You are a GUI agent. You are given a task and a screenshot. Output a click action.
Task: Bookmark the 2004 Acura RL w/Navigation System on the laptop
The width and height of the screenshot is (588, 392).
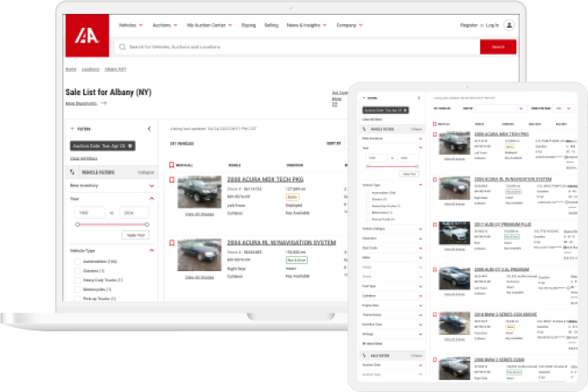172,243
